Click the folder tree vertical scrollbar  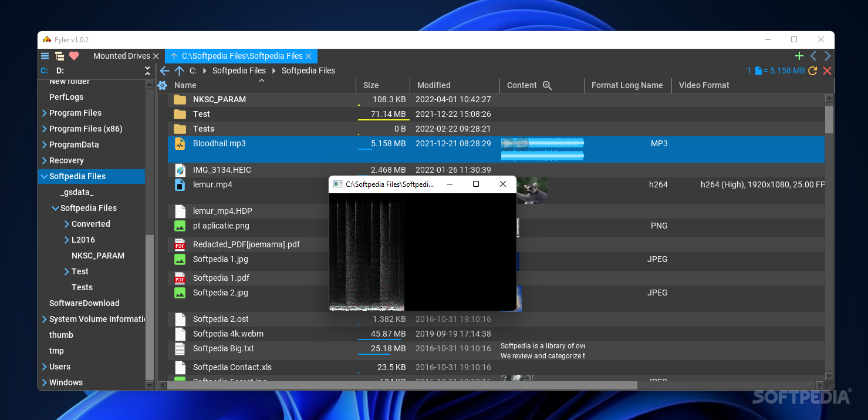pos(150,307)
